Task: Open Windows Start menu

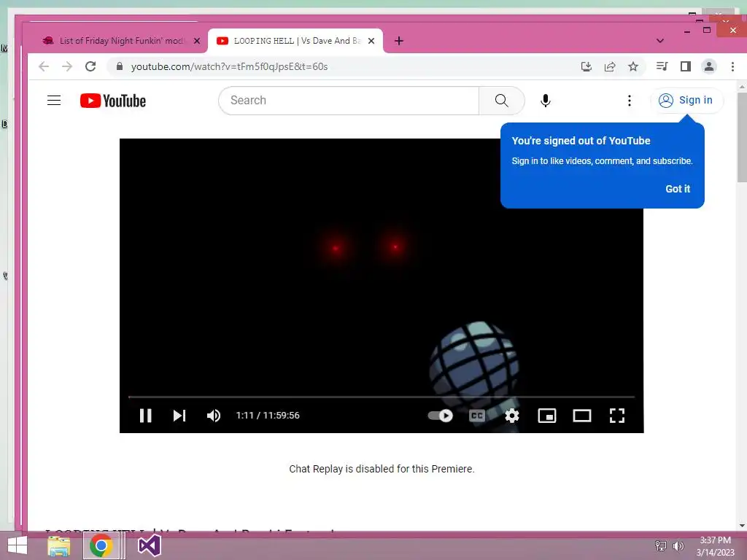Action: point(18,545)
